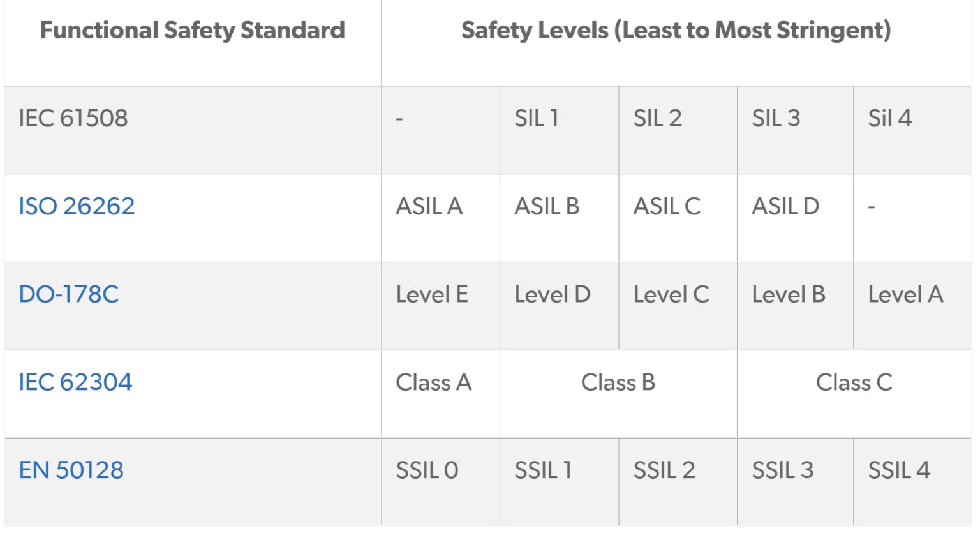The image size is (980, 533).
Task: Click the Functional Safety Standard header
Action: pos(192,30)
